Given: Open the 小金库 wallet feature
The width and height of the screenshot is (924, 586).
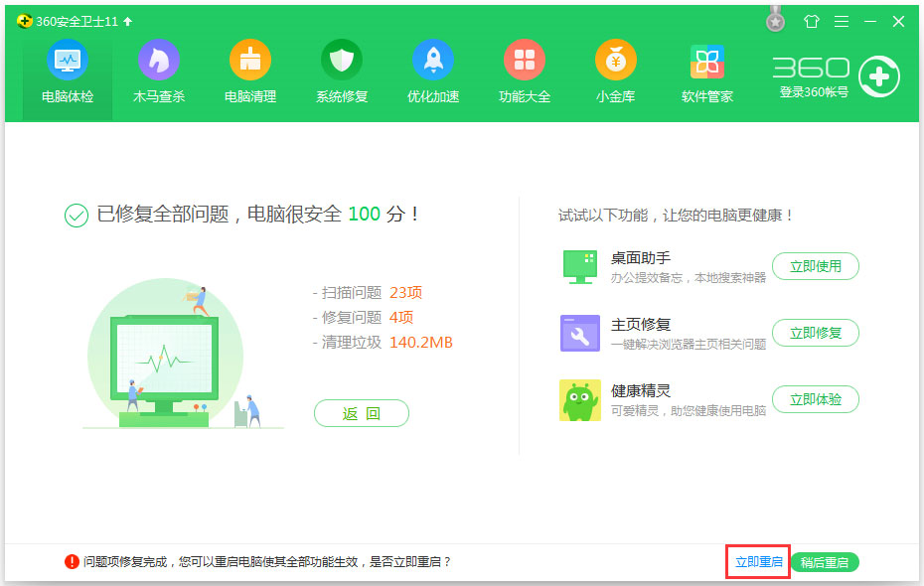Looking at the screenshot, I should pyautogui.click(x=615, y=70).
